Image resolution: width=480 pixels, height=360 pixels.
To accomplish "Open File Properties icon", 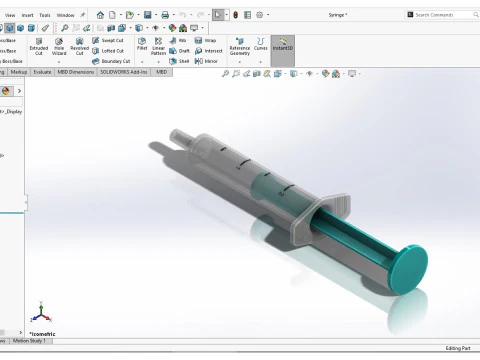I will pyautogui.click(x=247, y=15).
